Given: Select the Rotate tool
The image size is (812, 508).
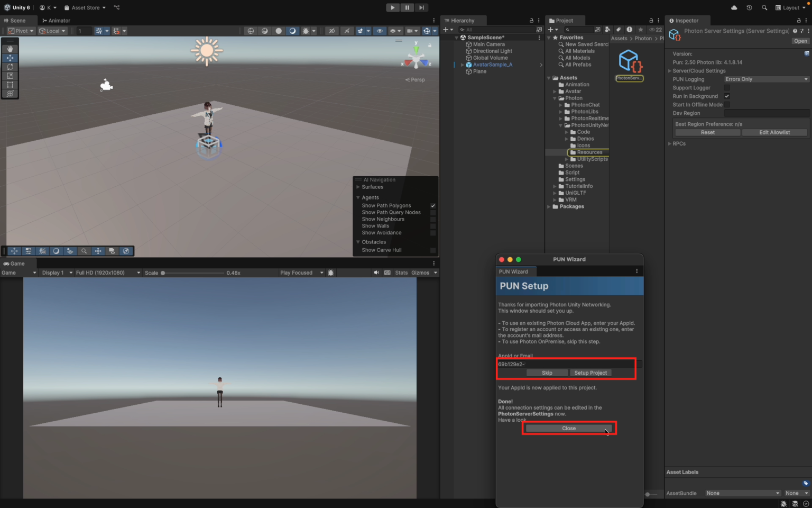Looking at the screenshot, I should click(10, 67).
